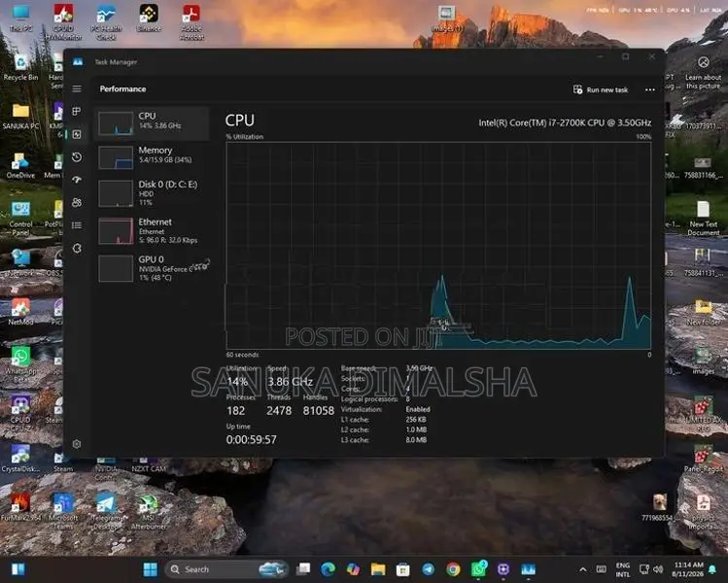Open Microsoft Store from taskbar

[x=403, y=569]
